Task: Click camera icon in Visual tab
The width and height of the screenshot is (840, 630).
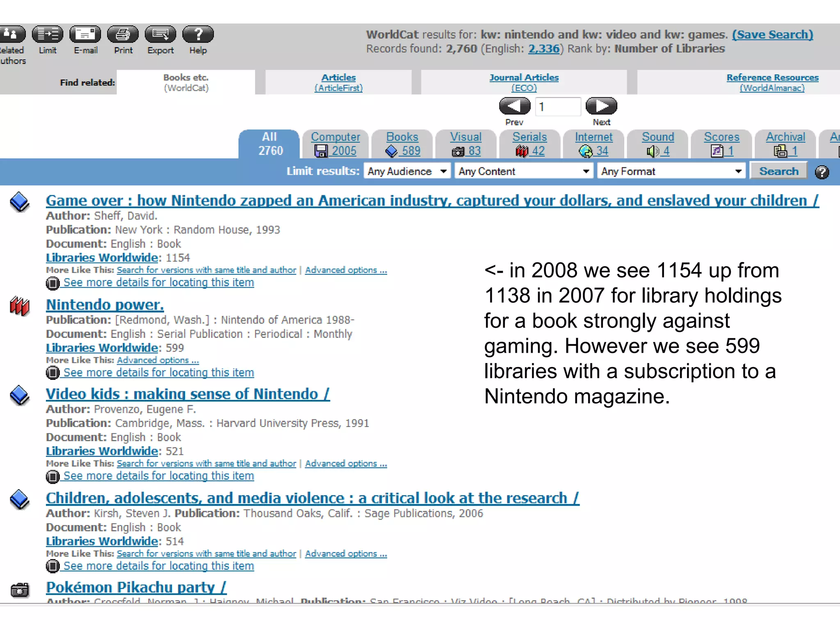Action: pos(458,152)
